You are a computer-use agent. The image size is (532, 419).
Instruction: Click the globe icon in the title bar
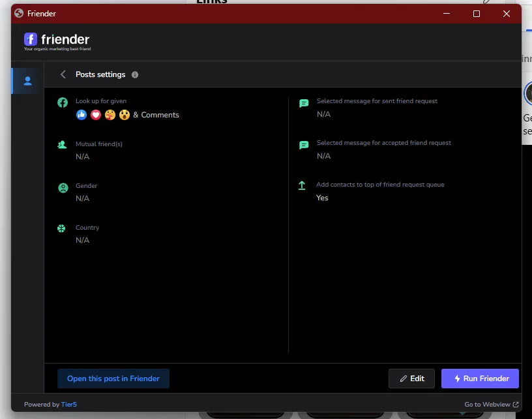[x=19, y=13]
